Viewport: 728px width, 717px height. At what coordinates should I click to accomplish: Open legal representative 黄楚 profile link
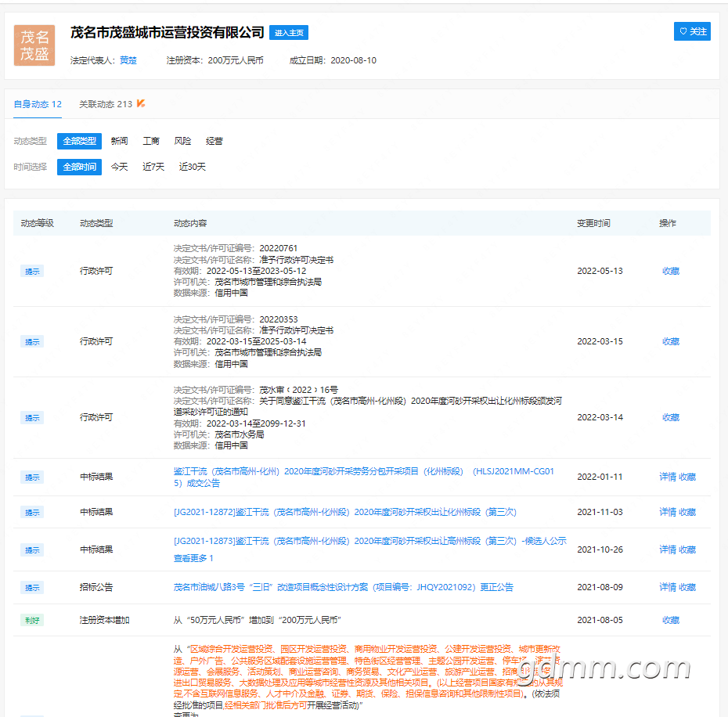click(x=128, y=60)
